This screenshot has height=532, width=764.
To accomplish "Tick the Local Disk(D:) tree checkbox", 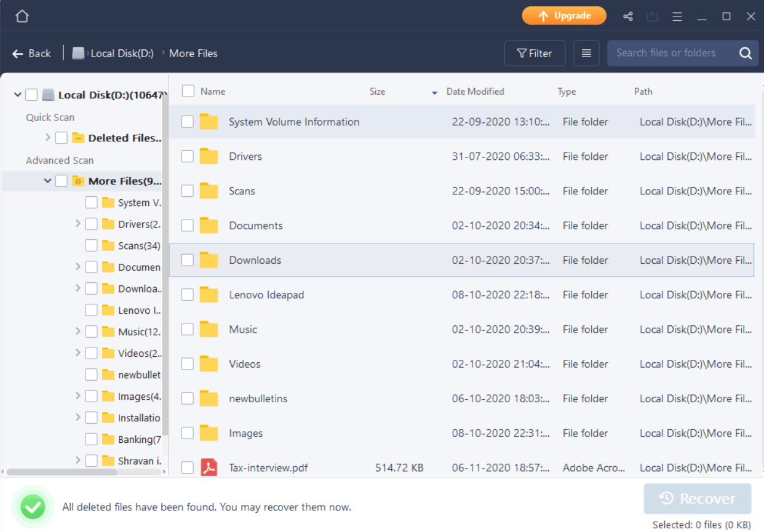I will [x=31, y=95].
